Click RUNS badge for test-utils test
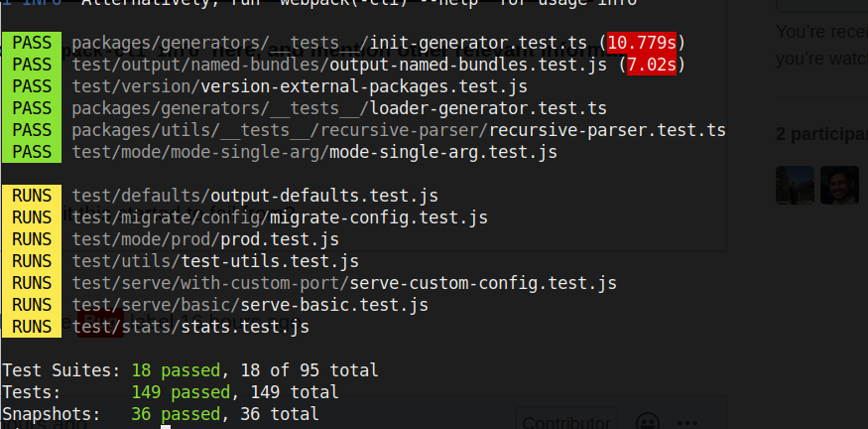Image resolution: width=868 pixels, height=429 pixels. click(32, 261)
